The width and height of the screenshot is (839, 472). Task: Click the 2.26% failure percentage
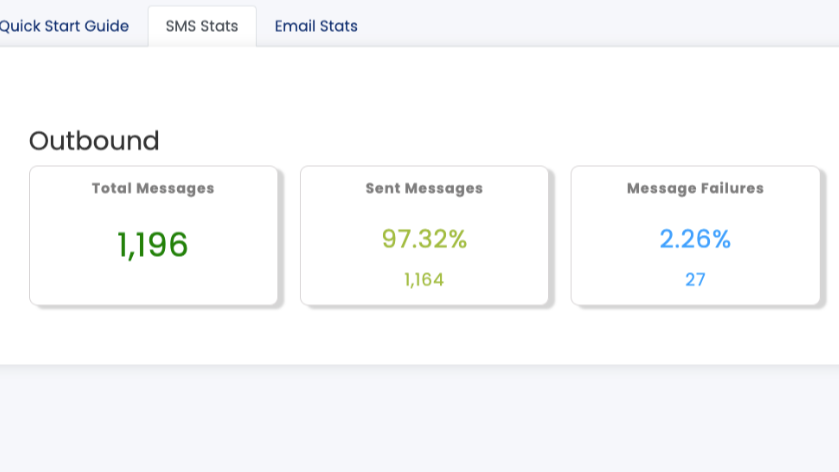click(695, 239)
